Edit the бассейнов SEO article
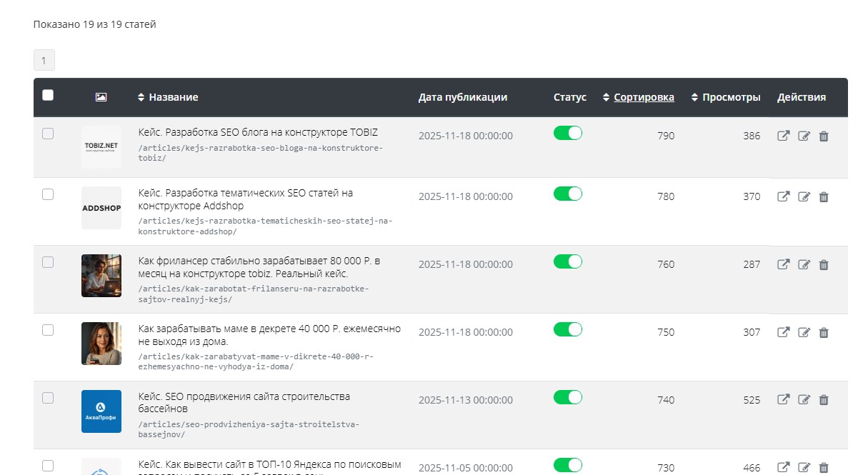Image resolution: width=868 pixels, height=475 pixels. 804,400
